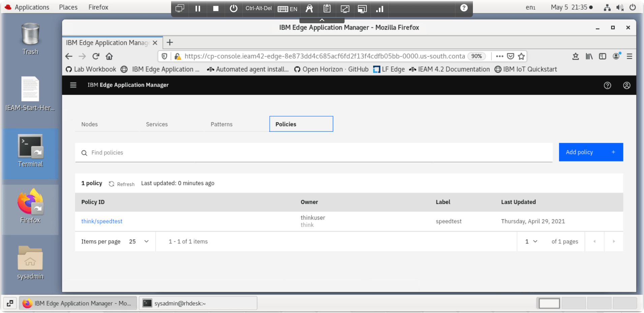Open the hamburger navigation menu in IBM Edge

73,85
